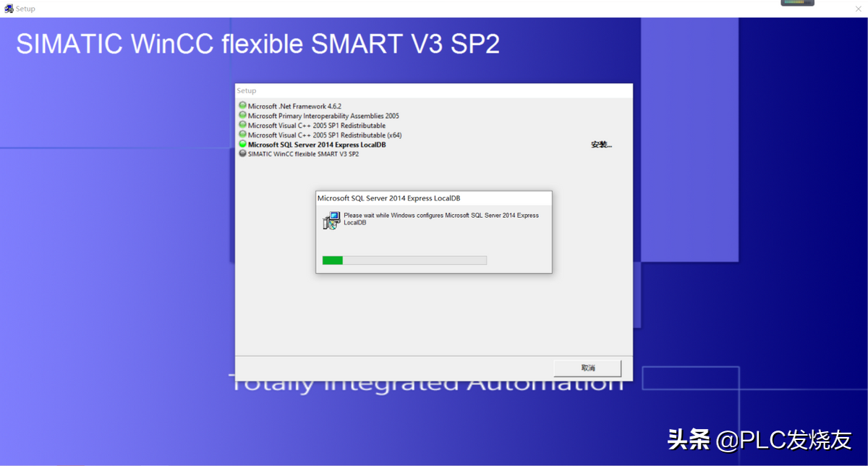868x466 pixels.
Task: Select SIMATIC WinCC flexible SMART V3 SP2 list entry
Action: tap(303, 154)
